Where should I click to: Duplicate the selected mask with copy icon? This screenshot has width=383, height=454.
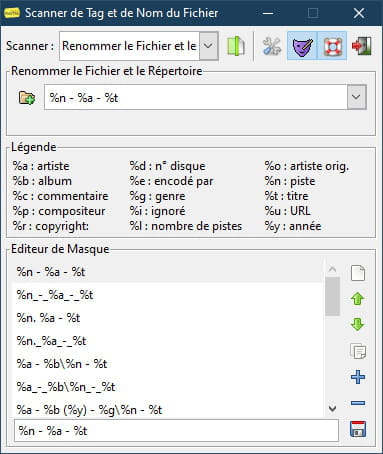pos(358,351)
